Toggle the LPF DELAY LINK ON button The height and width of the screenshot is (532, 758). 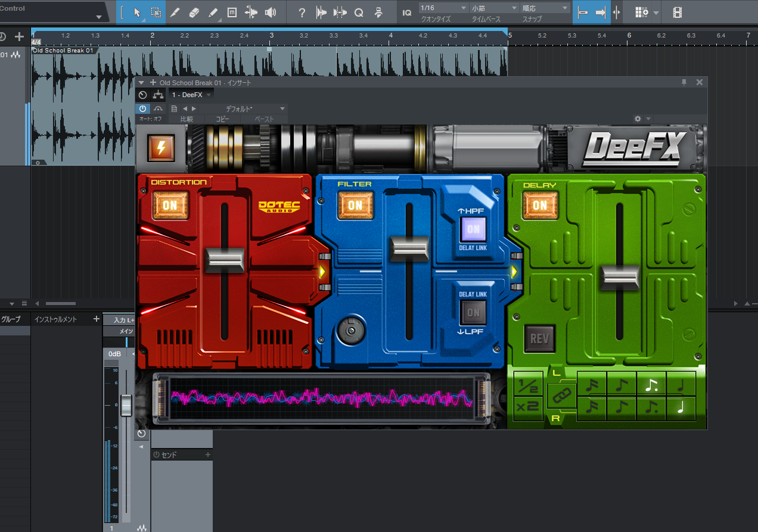473,312
